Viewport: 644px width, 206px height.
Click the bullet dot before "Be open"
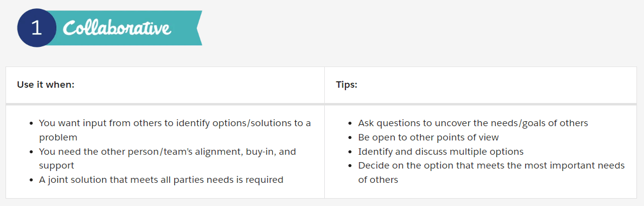pos(350,137)
